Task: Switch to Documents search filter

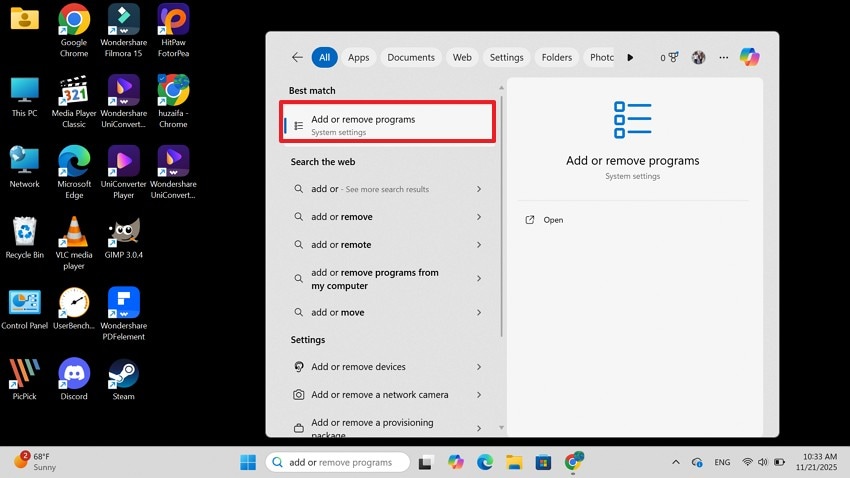Action: coord(411,57)
